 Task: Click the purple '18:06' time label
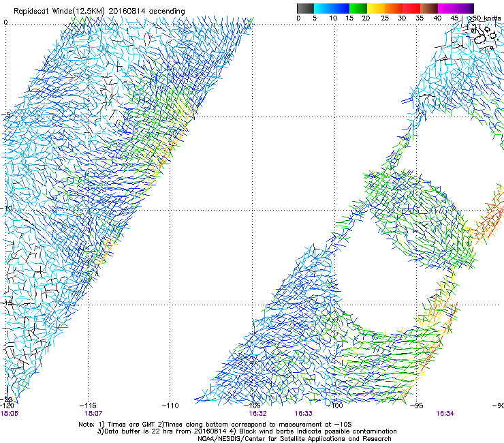pos(9,414)
